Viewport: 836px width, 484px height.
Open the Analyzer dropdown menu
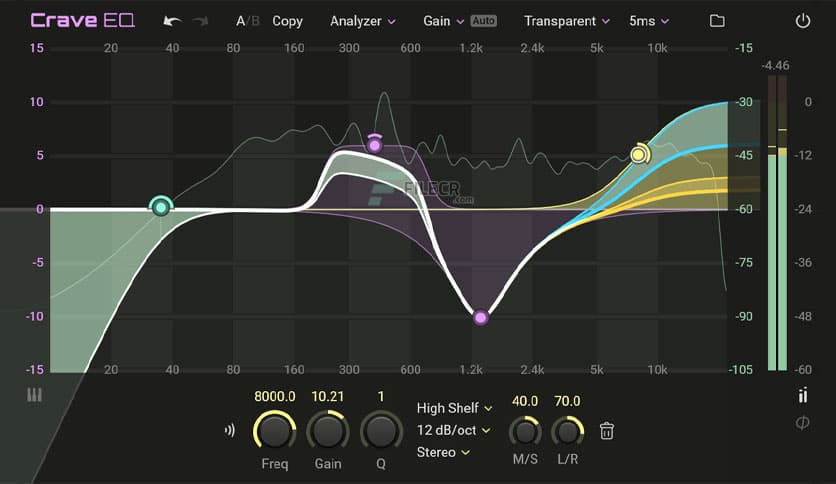coord(363,21)
